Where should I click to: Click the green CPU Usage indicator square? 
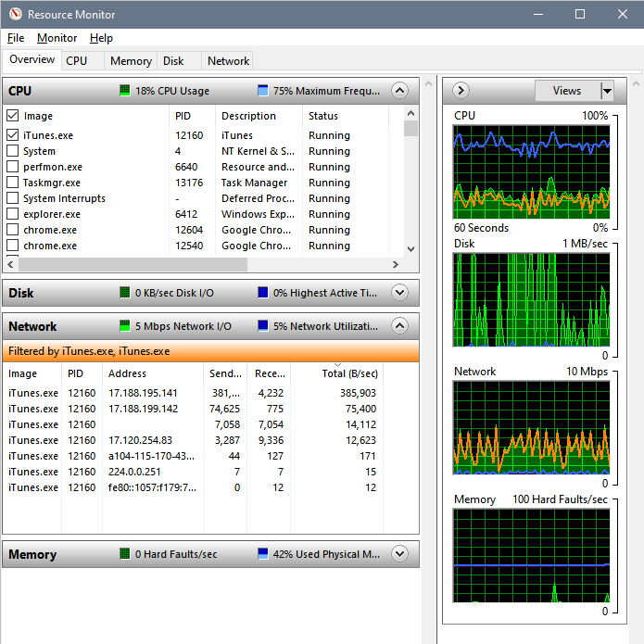(125, 91)
